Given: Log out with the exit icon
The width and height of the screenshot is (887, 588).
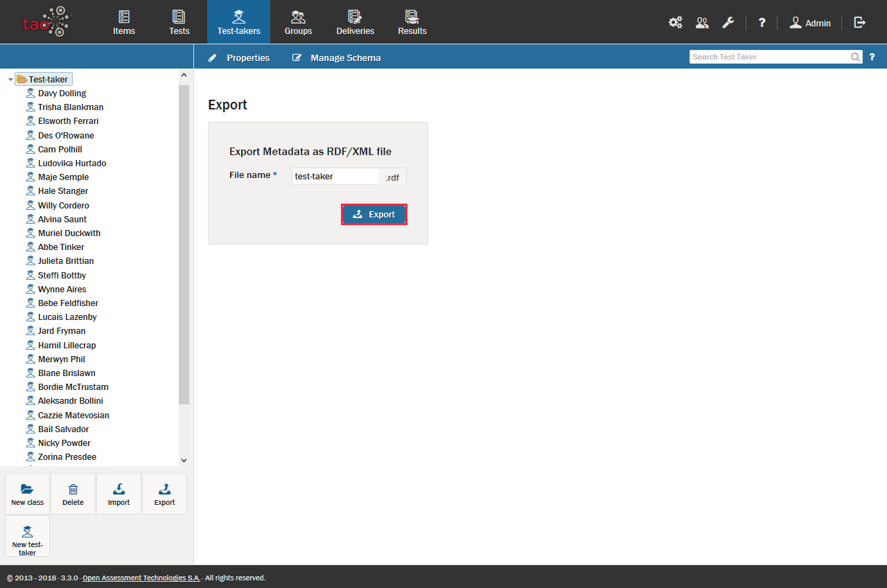Looking at the screenshot, I should point(859,22).
